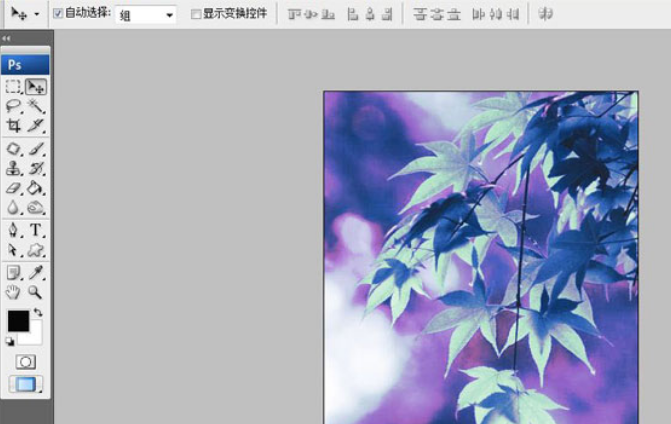
Task: Select the Blur tool
Action: point(13,208)
